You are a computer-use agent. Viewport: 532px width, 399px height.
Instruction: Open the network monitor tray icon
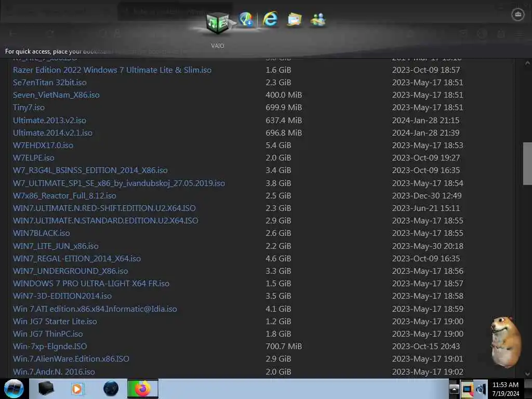[x=467, y=390]
